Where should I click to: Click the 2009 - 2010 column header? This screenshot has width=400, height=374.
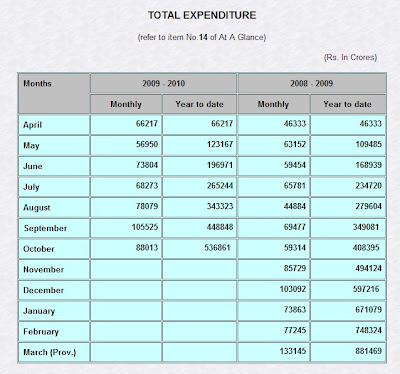(163, 83)
